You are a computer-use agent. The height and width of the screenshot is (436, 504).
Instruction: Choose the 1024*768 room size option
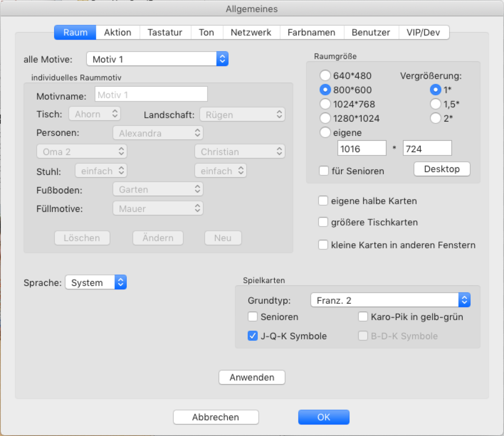[325, 104]
